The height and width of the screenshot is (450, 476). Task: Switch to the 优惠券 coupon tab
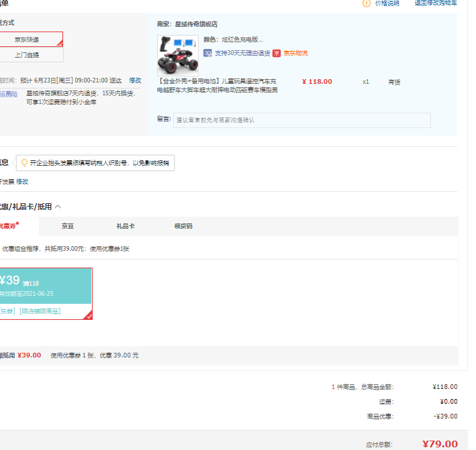click(x=19, y=226)
